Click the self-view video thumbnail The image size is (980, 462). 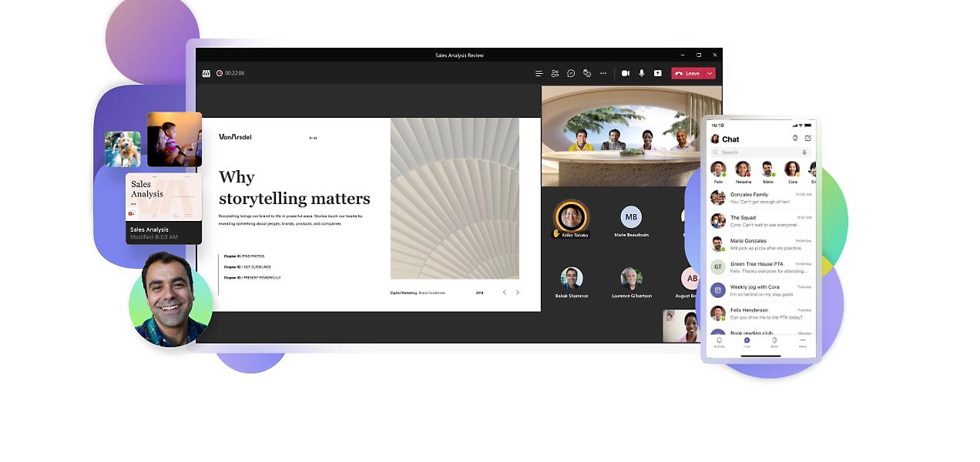[681, 326]
